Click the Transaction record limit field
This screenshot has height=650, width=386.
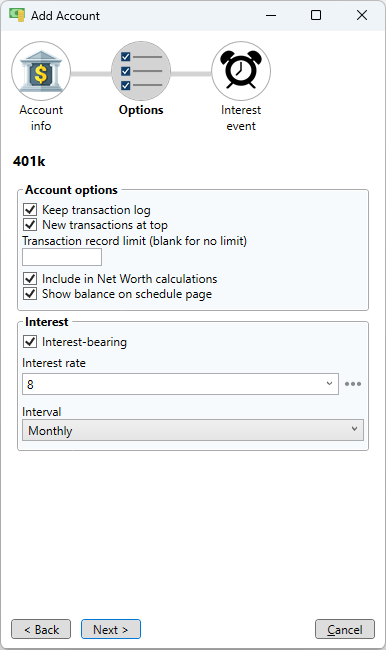point(62,257)
